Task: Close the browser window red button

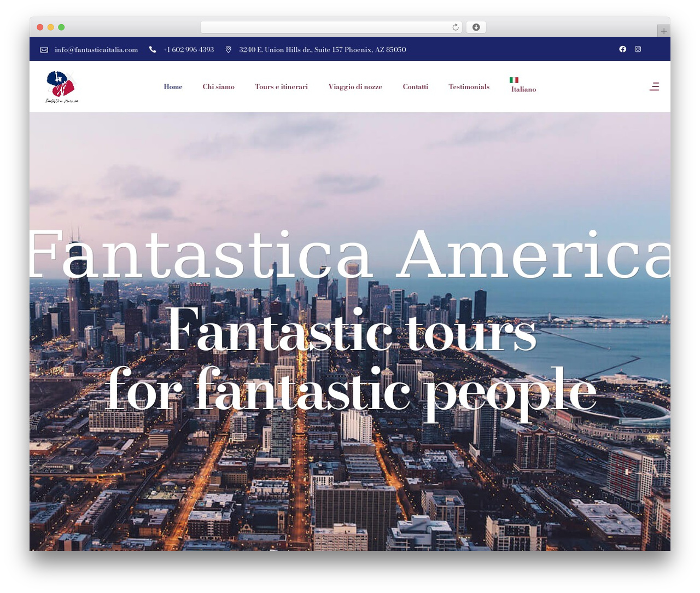Action: point(40,27)
